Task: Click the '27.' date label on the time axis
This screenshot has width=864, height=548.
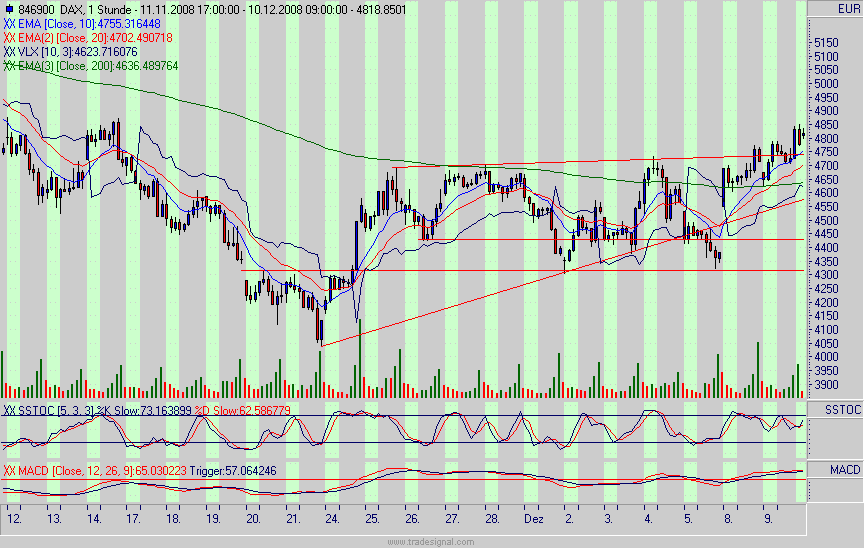Action: (x=452, y=519)
